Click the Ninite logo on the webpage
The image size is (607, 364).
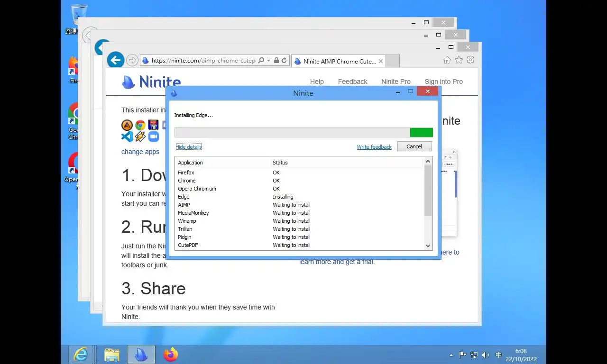[x=151, y=82]
